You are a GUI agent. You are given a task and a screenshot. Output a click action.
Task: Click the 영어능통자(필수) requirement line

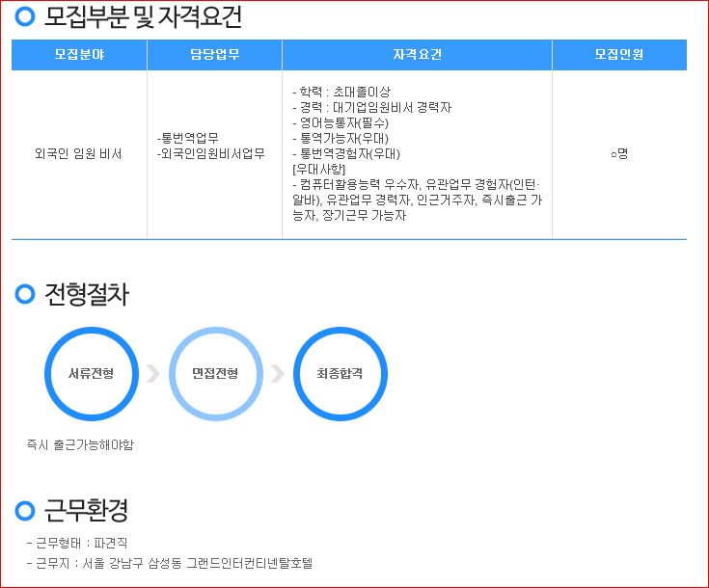click(341, 122)
